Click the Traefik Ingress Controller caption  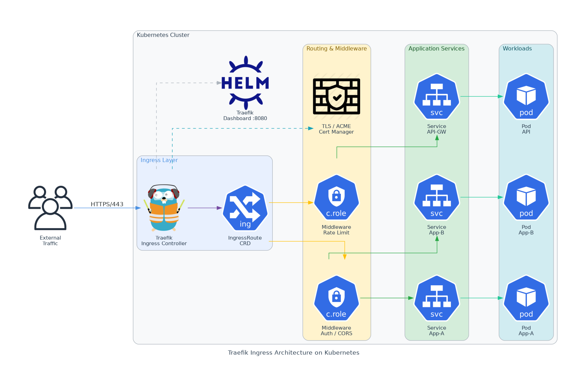point(164,240)
